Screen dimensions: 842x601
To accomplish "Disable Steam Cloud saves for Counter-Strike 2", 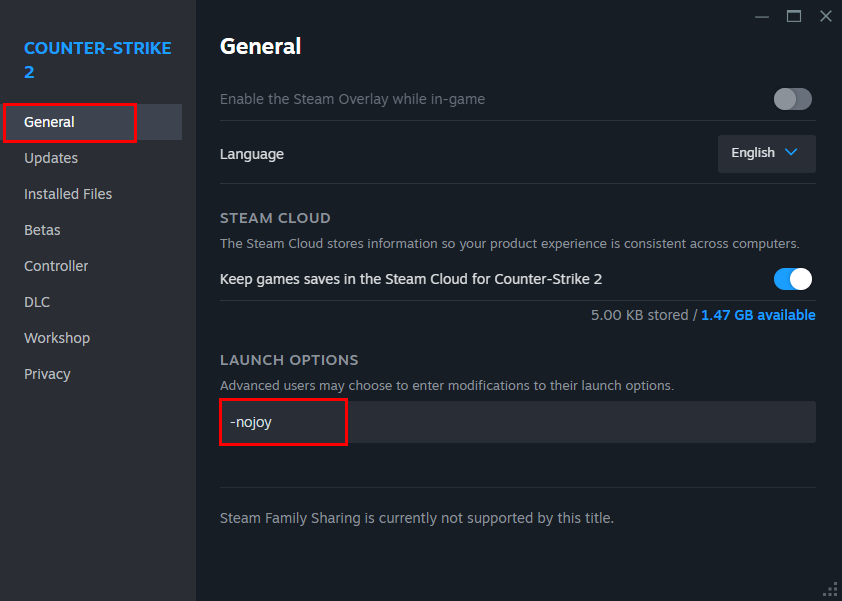I will 792,279.
